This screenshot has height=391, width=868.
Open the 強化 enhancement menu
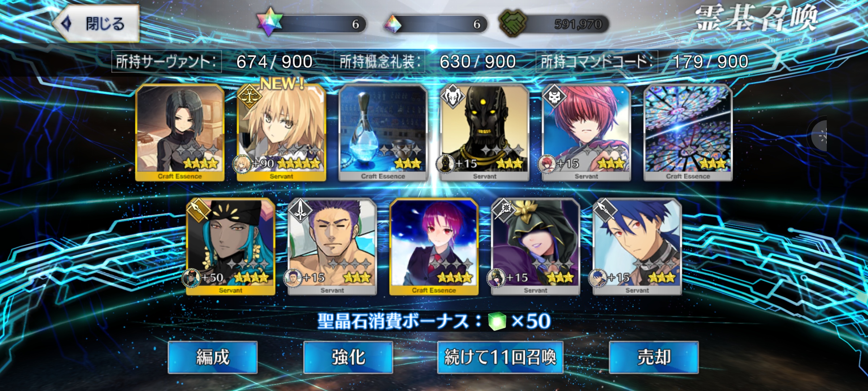click(348, 357)
